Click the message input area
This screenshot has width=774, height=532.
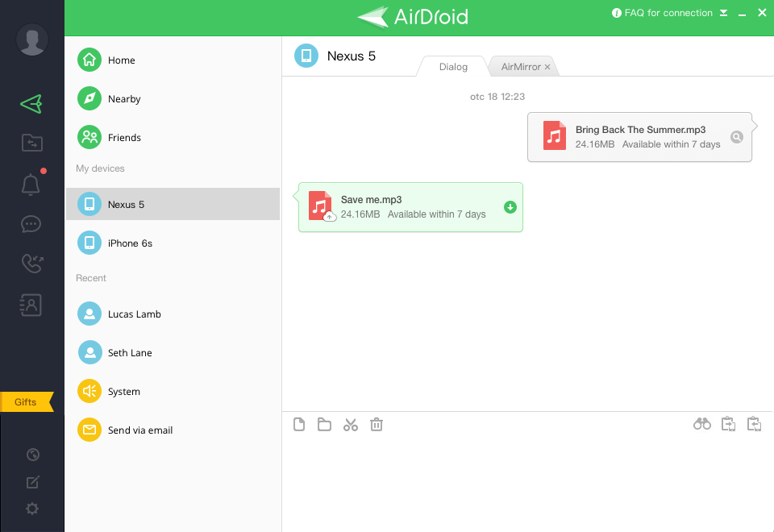(527, 484)
